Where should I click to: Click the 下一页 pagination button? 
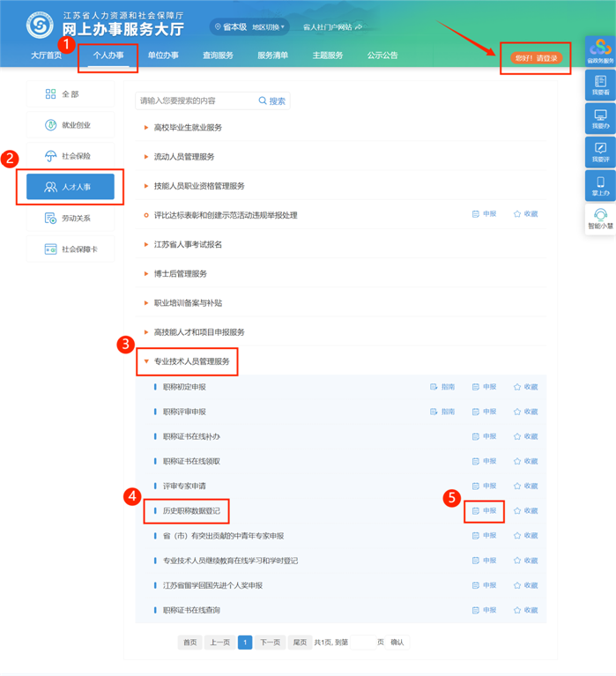pyautogui.click(x=270, y=643)
